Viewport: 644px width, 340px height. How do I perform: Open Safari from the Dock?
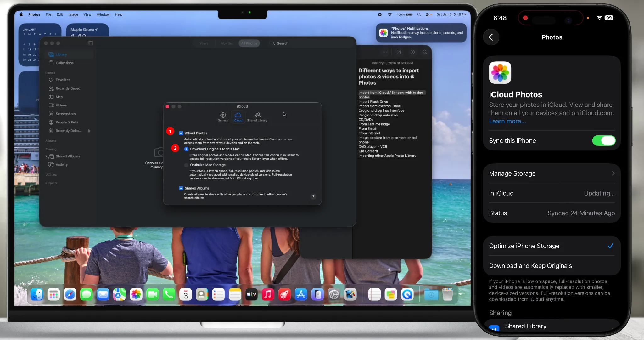70,295
